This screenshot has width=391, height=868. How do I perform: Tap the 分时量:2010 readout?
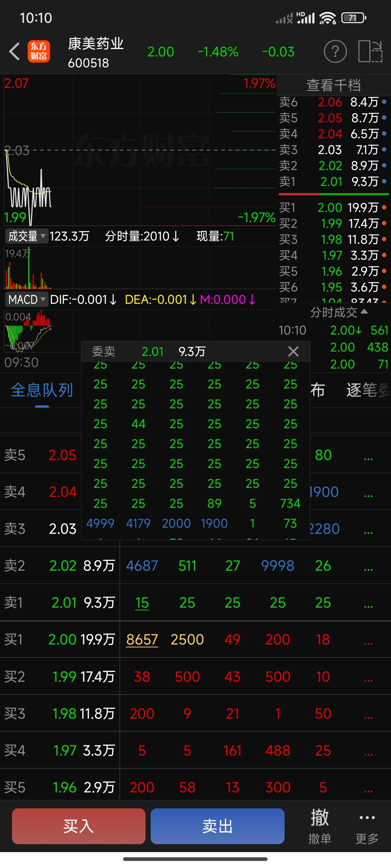pos(142,236)
